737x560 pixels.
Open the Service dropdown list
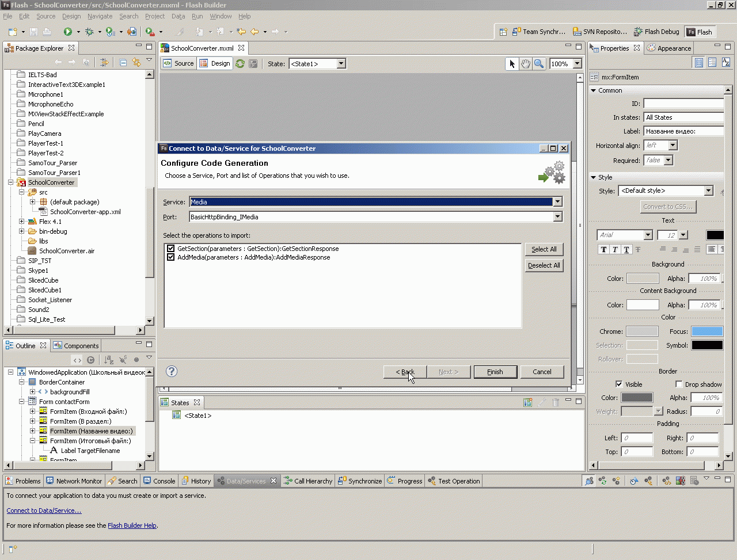pyautogui.click(x=557, y=202)
